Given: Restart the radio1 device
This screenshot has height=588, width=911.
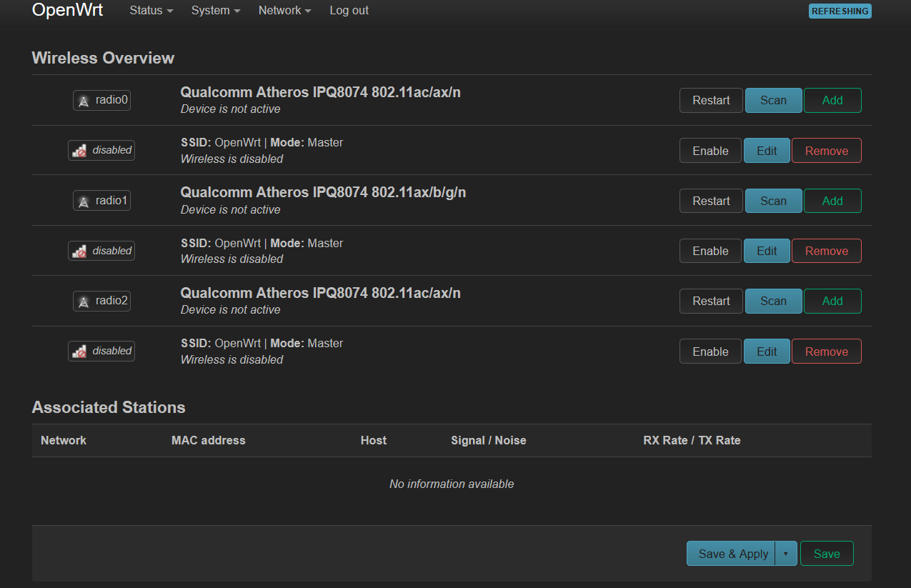Looking at the screenshot, I should [x=711, y=201].
